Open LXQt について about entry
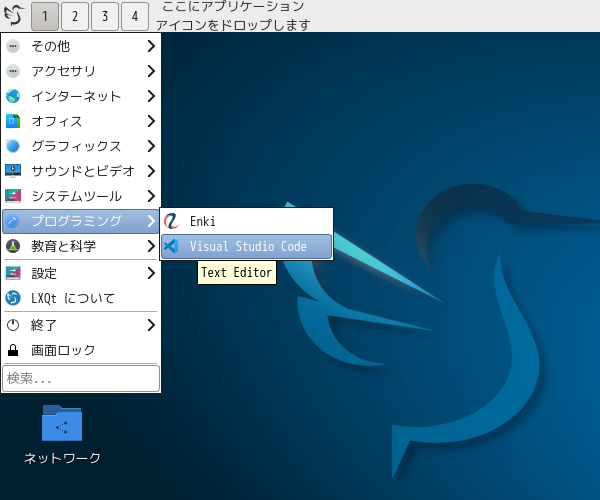 [81, 298]
